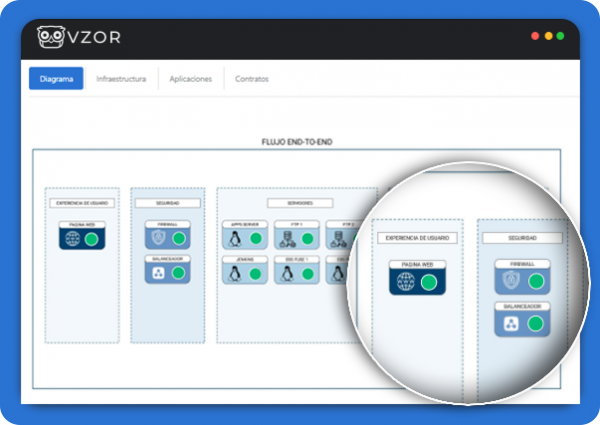Click the Pagina Web globe icon in the small diagram
This screenshot has width=600, height=425.
click(x=73, y=241)
